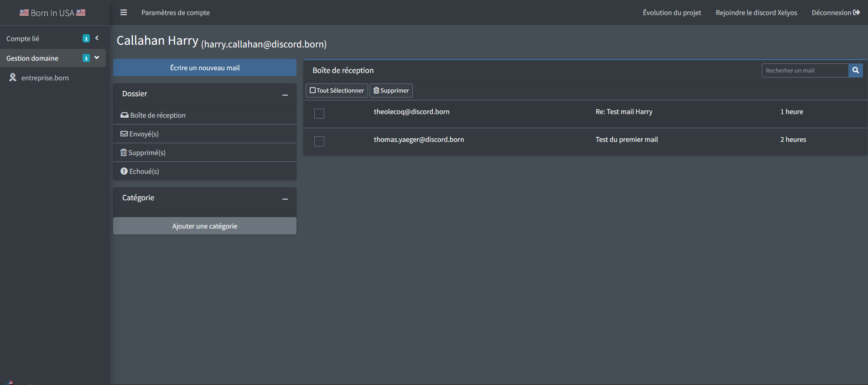Click the entreprise.born ribbon icon
The height and width of the screenshot is (385, 868).
tap(13, 78)
